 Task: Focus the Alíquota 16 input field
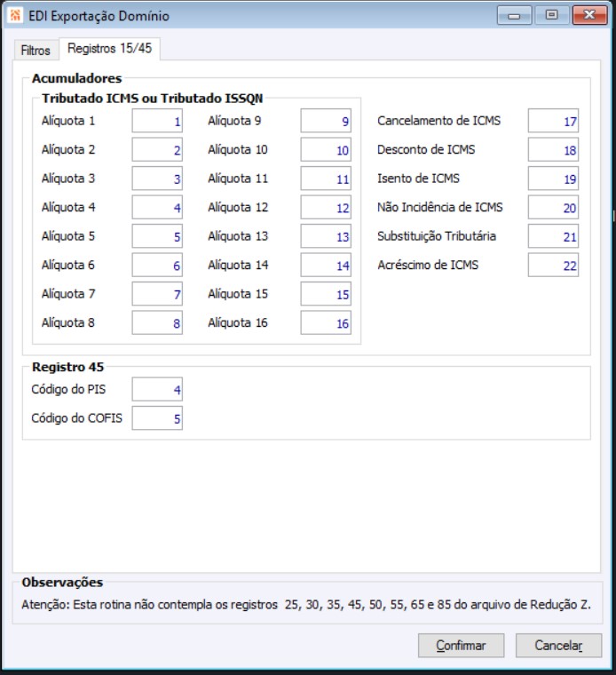click(326, 323)
